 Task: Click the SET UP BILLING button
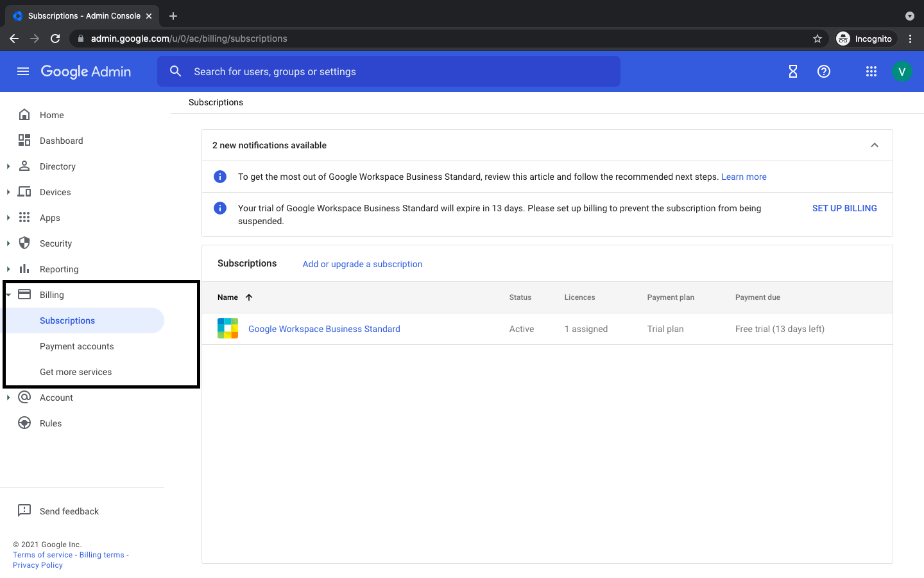pos(844,208)
